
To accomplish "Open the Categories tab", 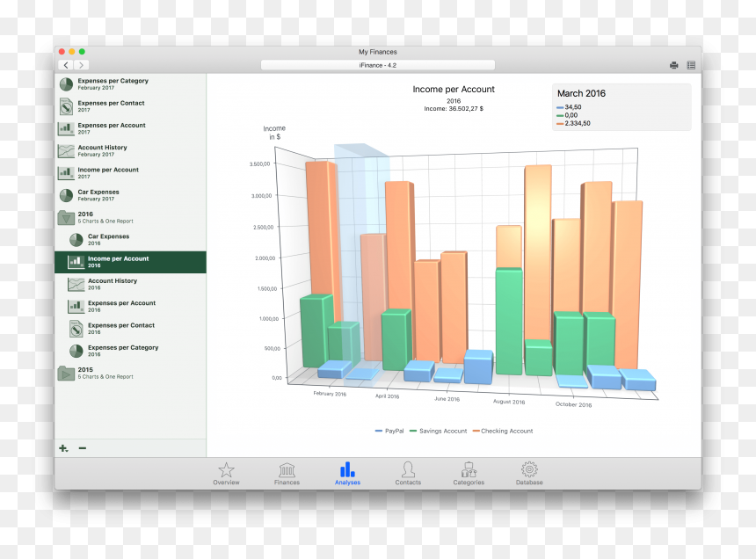I will point(469,474).
